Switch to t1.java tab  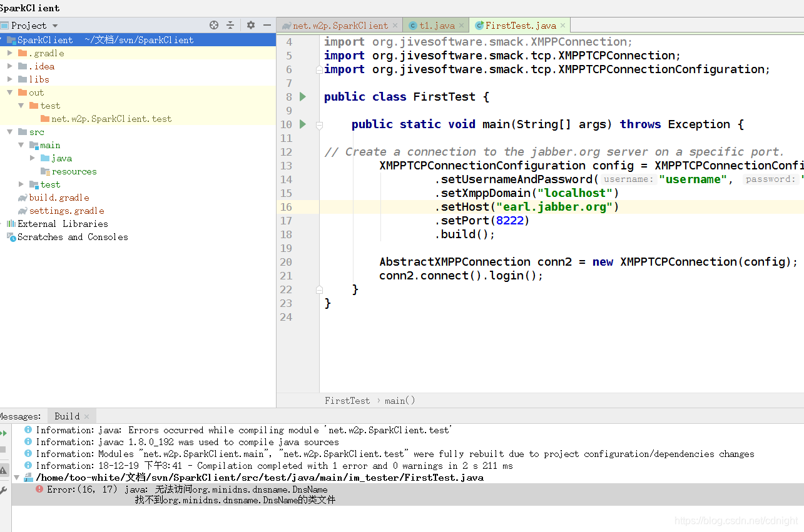tap(437, 26)
